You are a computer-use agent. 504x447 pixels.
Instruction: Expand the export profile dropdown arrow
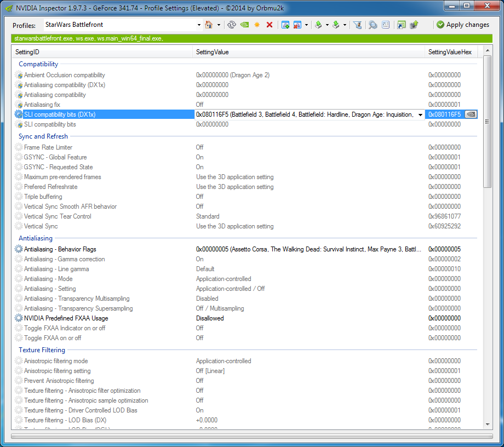click(327, 25)
